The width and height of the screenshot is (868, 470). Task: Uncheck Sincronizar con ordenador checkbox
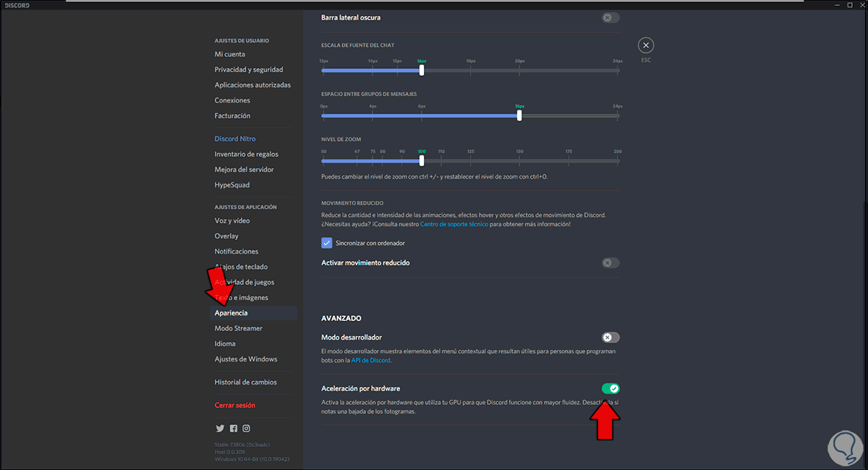(326, 243)
